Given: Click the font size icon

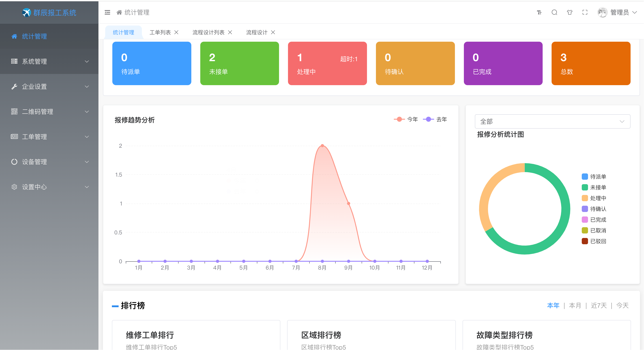Looking at the screenshot, I should [x=539, y=12].
